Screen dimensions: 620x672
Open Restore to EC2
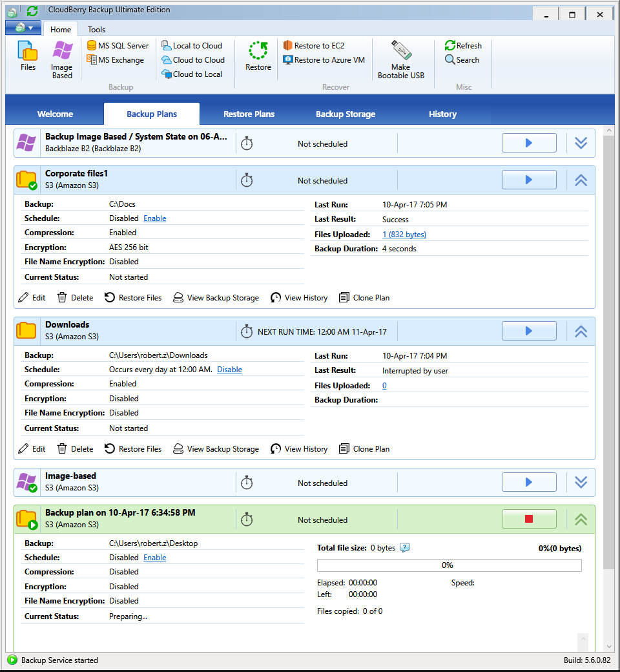click(x=314, y=45)
